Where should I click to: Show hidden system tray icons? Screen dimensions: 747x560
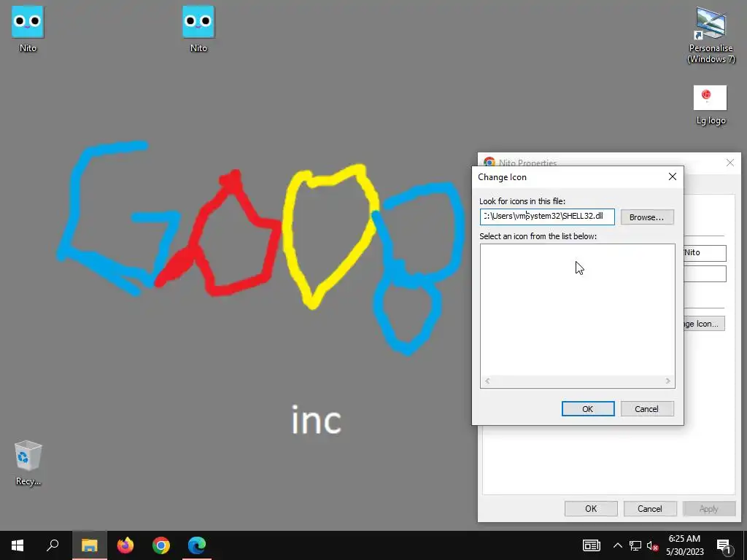pyautogui.click(x=617, y=545)
